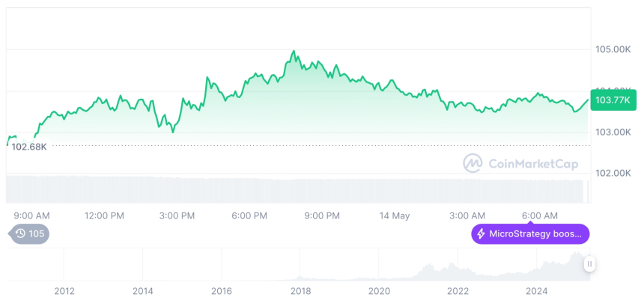This screenshot has height=300, width=644.
Task: Click the lightning bolt news icon
Action: pyautogui.click(x=481, y=234)
